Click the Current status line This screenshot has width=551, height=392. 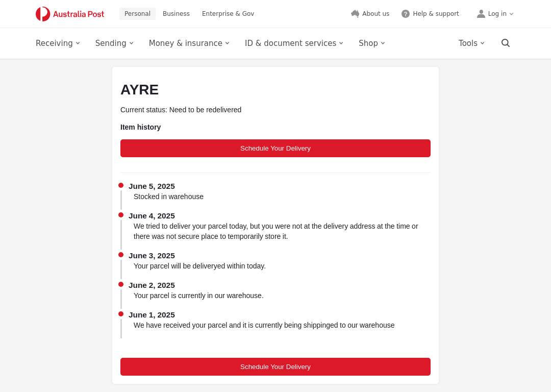coord(181,110)
